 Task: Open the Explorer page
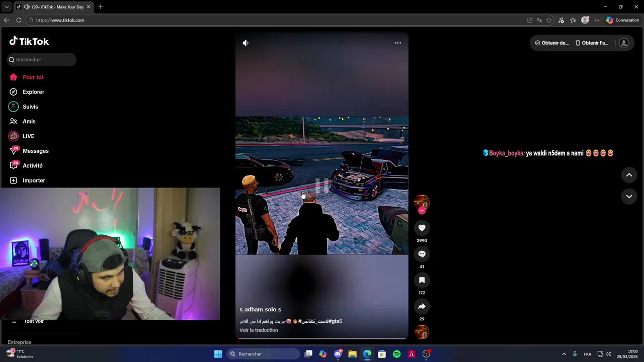pos(33,92)
